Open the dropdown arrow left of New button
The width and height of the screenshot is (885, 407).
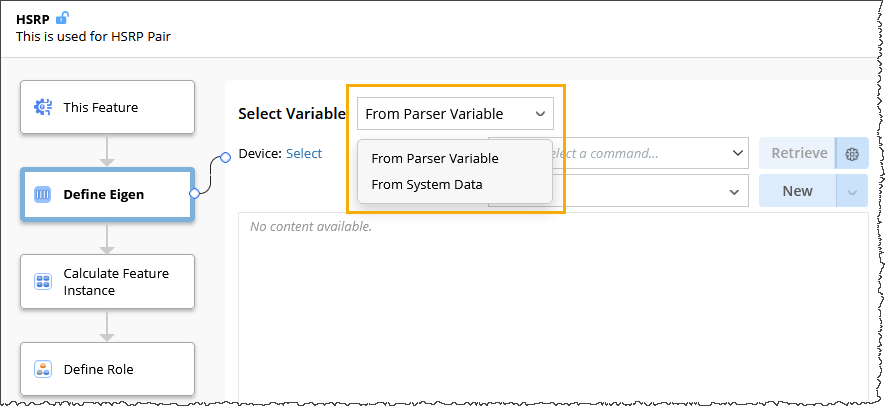click(x=738, y=190)
